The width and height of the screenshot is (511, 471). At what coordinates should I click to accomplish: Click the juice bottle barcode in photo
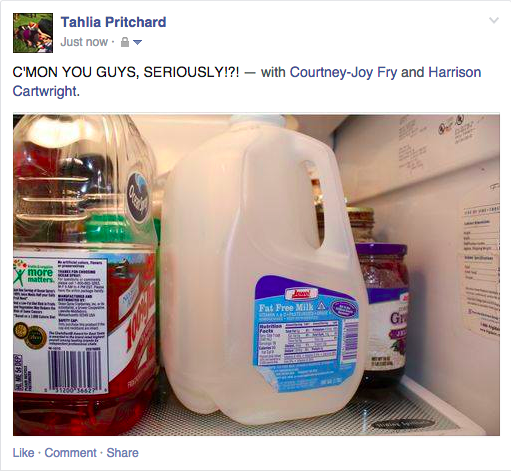point(76,371)
